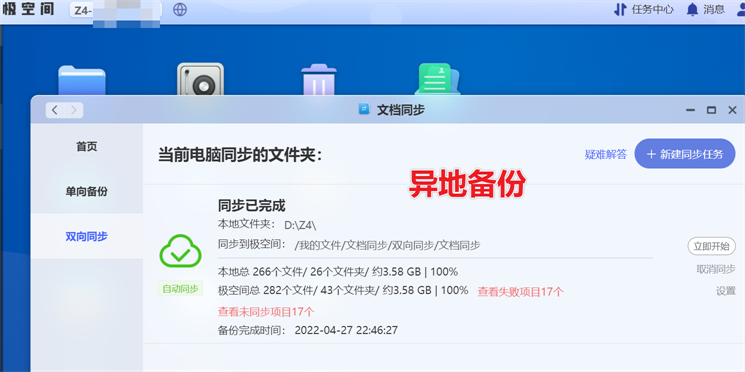Click the 取消同步 link
The height and width of the screenshot is (372, 745).
[716, 269]
